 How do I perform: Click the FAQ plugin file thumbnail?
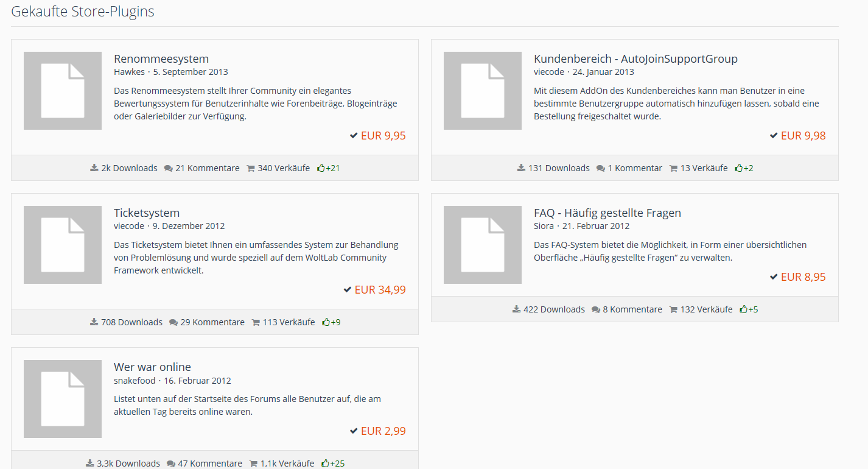coord(483,245)
